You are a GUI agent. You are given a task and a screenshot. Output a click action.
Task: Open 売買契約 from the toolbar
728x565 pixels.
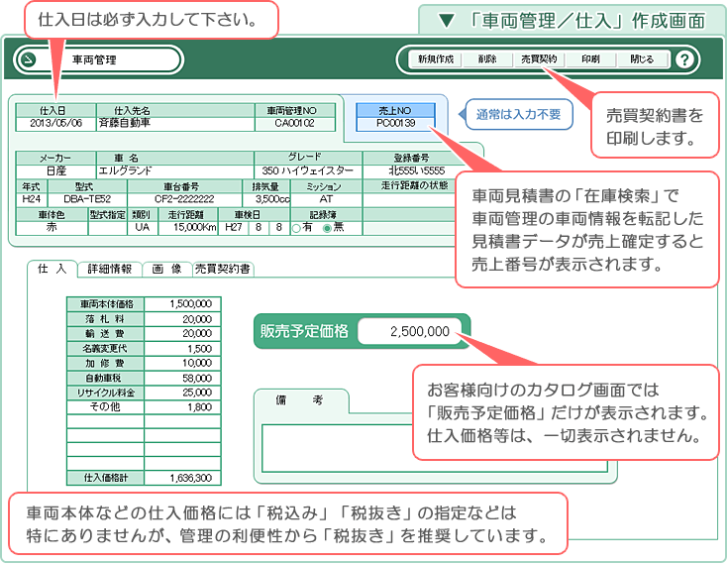click(539, 59)
